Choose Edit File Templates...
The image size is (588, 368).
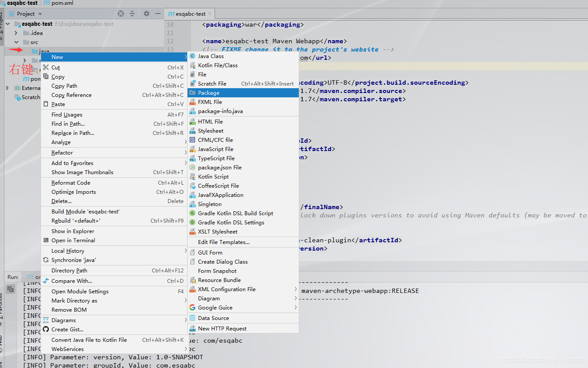(x=243, y=242)
